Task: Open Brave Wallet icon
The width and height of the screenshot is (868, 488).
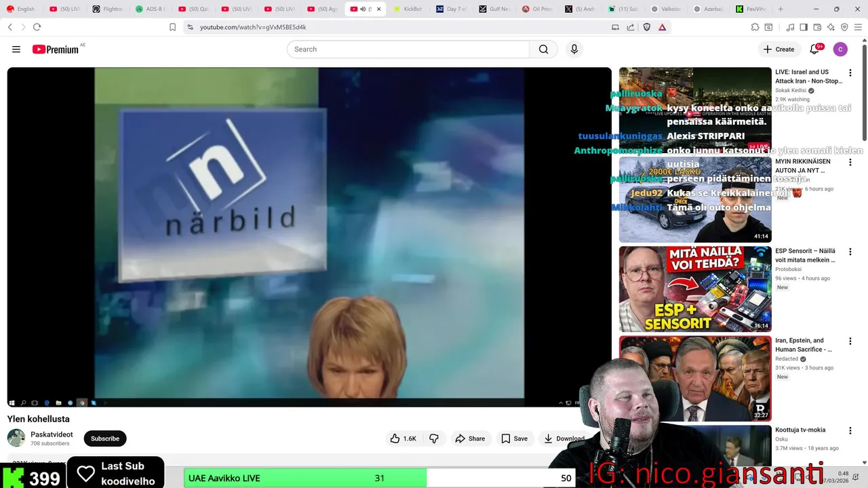Action: point(817,27)
